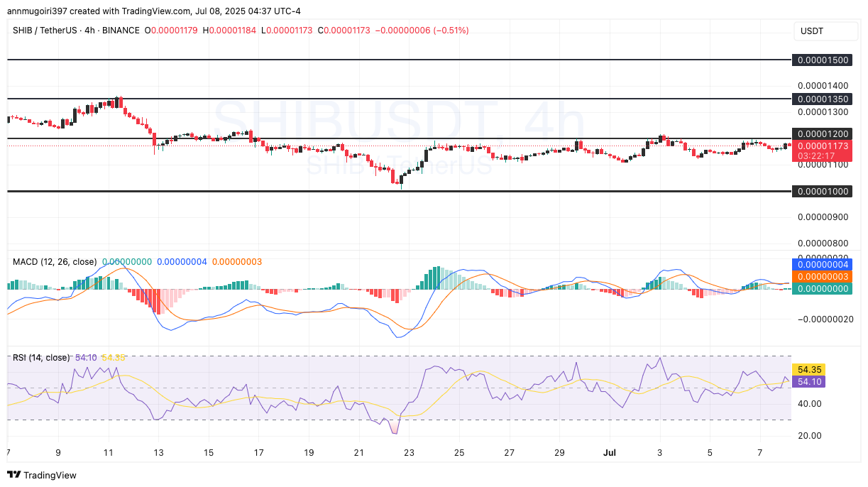Click the 0.00001350 price level label
This screenshot has width=868, height=487.
click(821, 99)
